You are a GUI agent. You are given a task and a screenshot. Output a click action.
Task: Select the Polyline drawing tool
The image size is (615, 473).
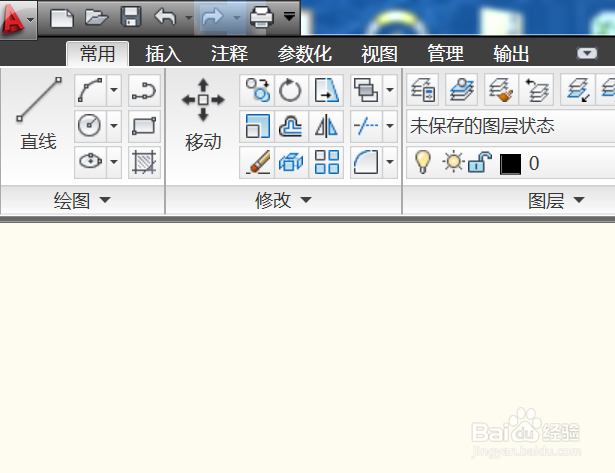144,90
